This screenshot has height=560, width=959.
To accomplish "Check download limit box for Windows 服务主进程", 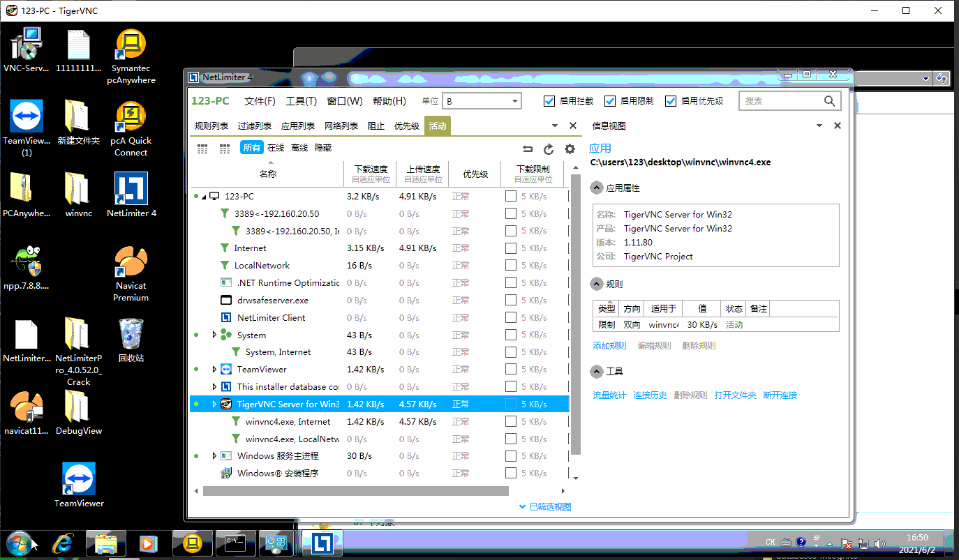I will pyautogui.click(x=511, y=455).
